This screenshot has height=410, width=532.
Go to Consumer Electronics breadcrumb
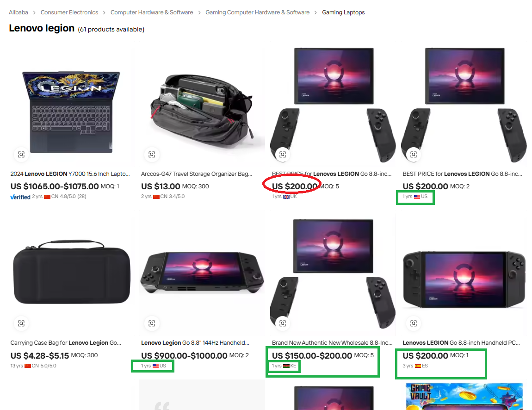point(69,12)
